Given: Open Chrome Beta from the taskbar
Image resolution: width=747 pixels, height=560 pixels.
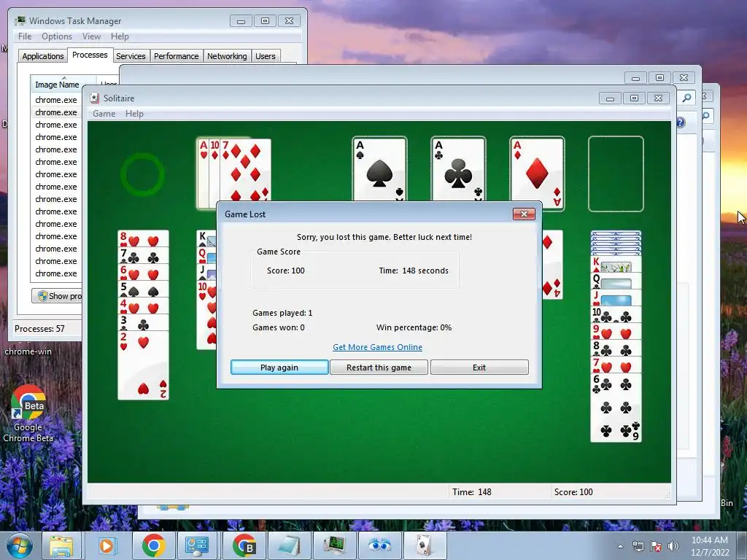Looking at the screenshot, I should click(x=244, y=545).
